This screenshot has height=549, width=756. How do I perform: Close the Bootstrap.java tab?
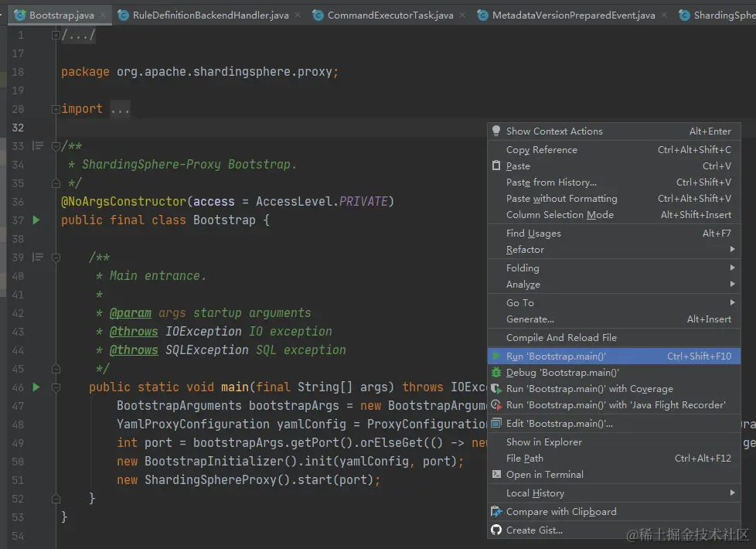pos(103,15)
